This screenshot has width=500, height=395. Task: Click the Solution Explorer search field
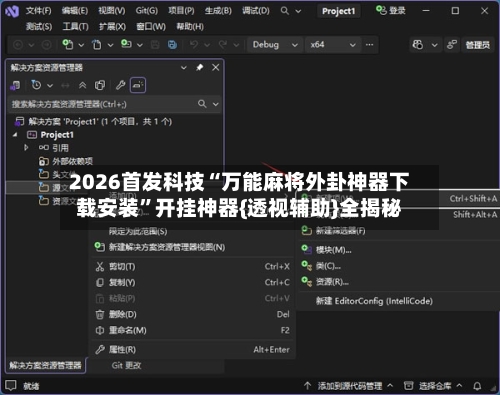point(103,104)
